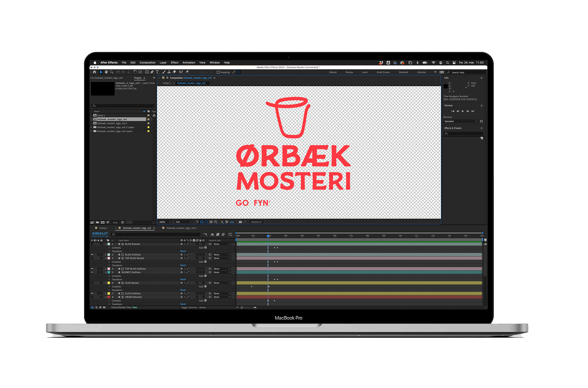The height and width of the screenshot is (388, 588).
Task: Click Toggle Switches / Modes button
Action: [194, 307]
